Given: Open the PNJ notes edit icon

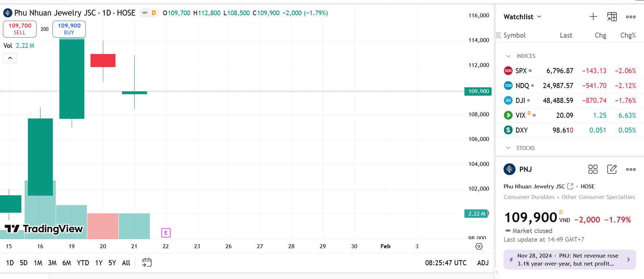Looking at the screenshot, I should (x=612, y=169).
